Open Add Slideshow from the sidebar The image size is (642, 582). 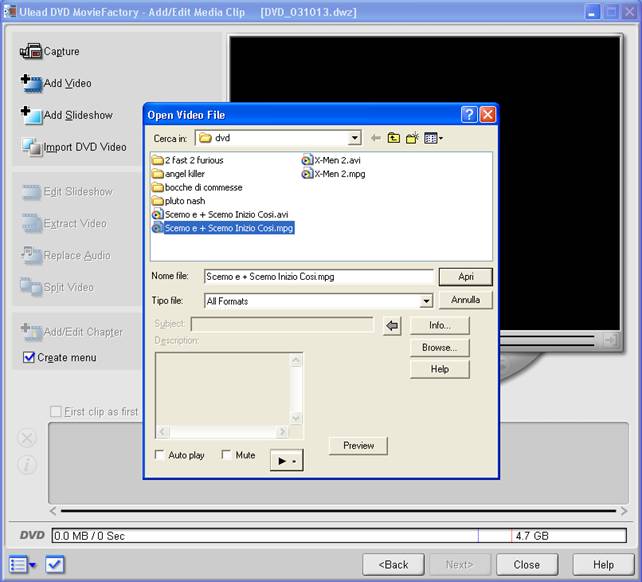click(31, 115)
